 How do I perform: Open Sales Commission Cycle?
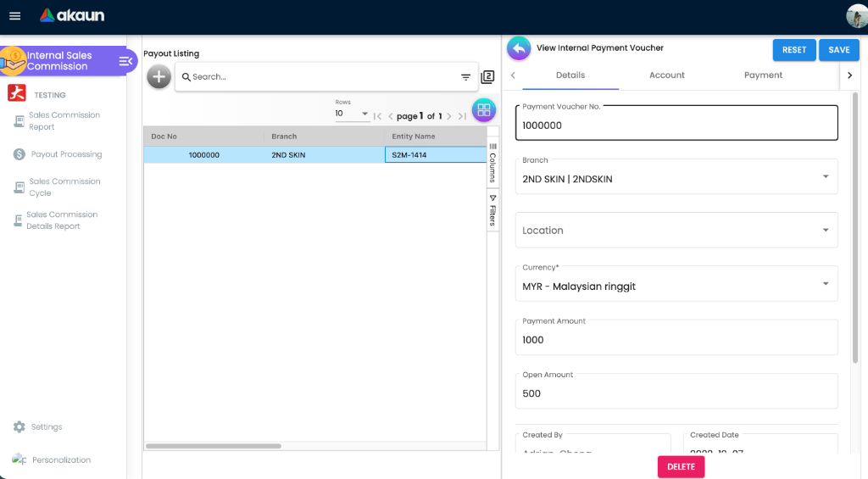64,187
